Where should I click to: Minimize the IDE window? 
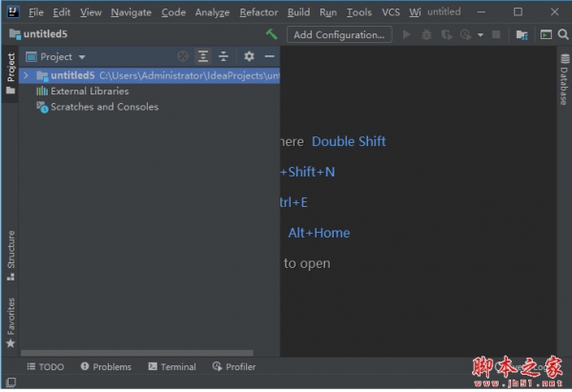[481, 12]
